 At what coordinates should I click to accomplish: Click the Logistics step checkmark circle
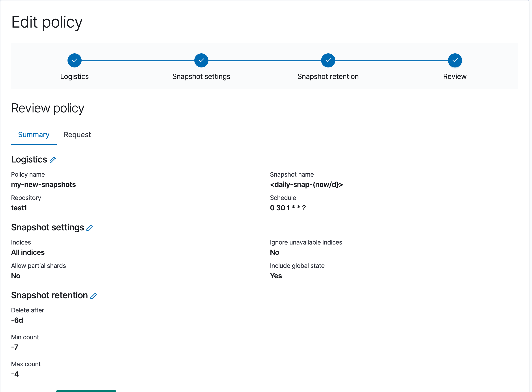[x=74, y=60]
